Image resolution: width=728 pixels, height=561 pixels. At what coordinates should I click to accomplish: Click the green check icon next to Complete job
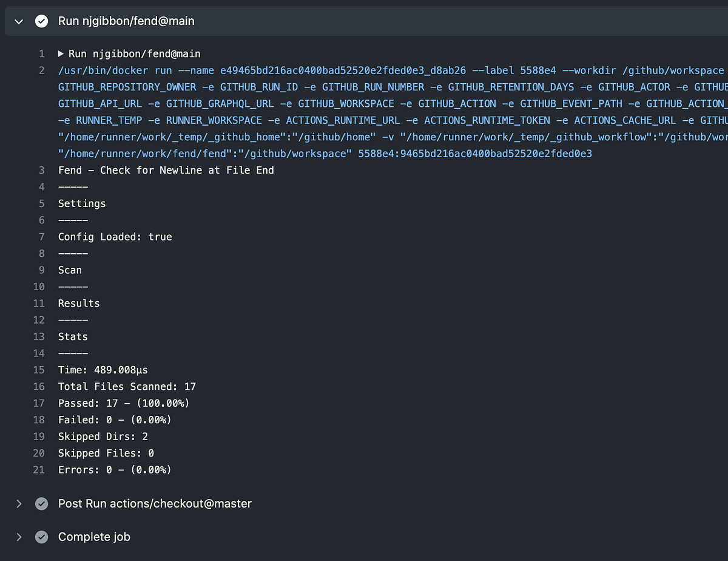coord(41,537)
